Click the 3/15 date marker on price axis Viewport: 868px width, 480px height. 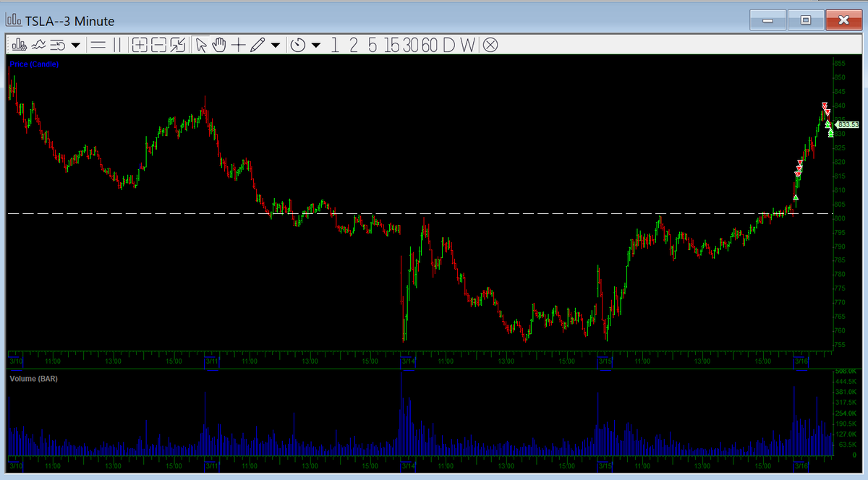click(605, 360)
